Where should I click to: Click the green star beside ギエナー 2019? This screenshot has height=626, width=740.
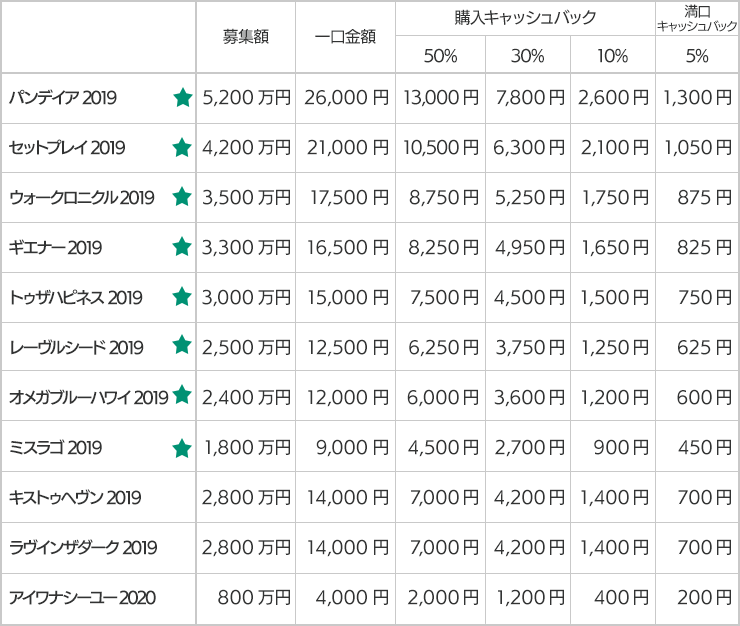click(182, 247)
